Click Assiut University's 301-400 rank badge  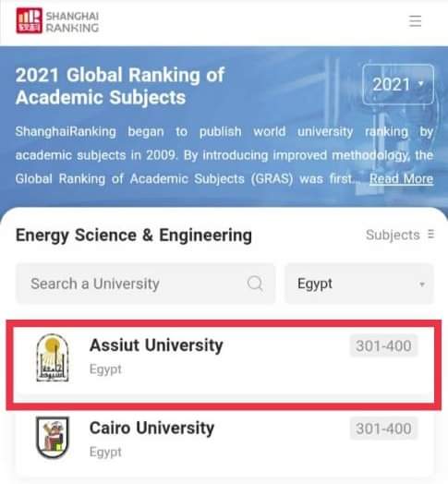[x=383, y=345]
